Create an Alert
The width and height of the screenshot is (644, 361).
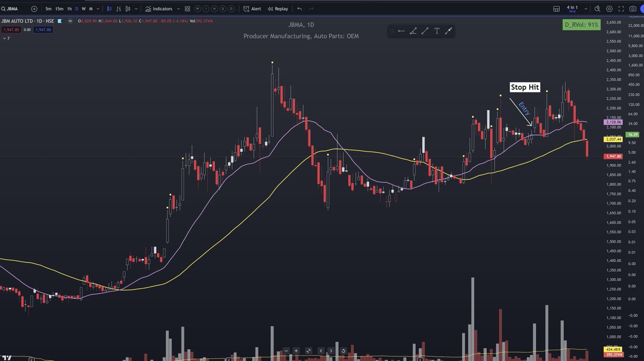[252, 9]
